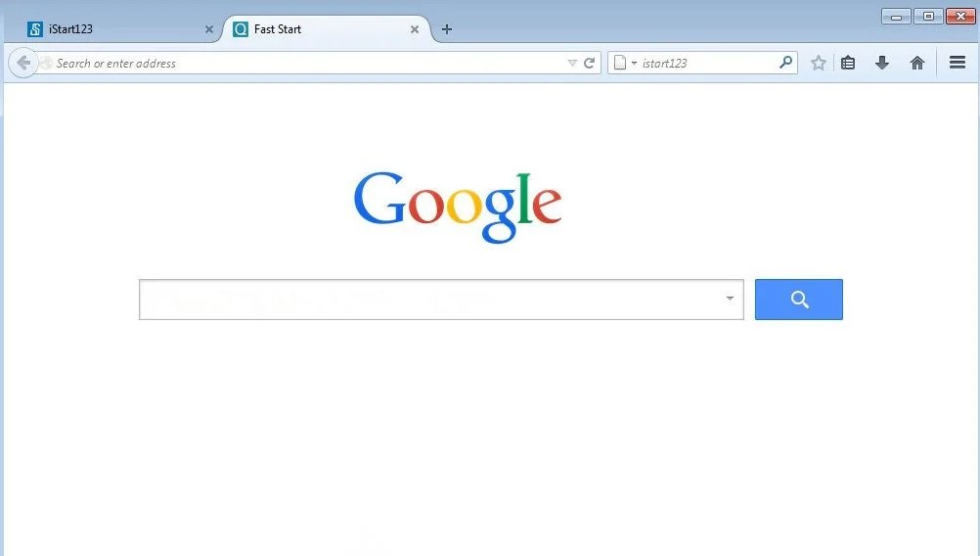This screenshot has width=980, height=556.
Task: Click the blue Google search button
Action: (799, 299)
